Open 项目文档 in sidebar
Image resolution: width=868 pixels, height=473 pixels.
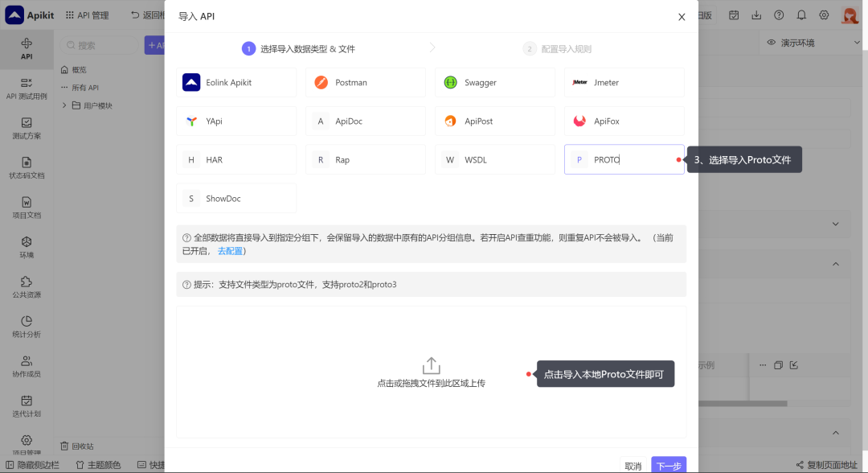tap(27, 208)
